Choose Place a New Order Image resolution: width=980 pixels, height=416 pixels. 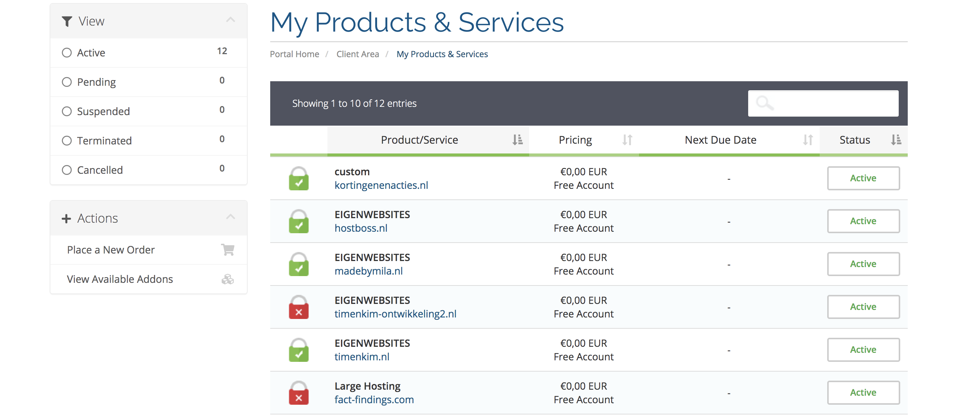[111, 250]
